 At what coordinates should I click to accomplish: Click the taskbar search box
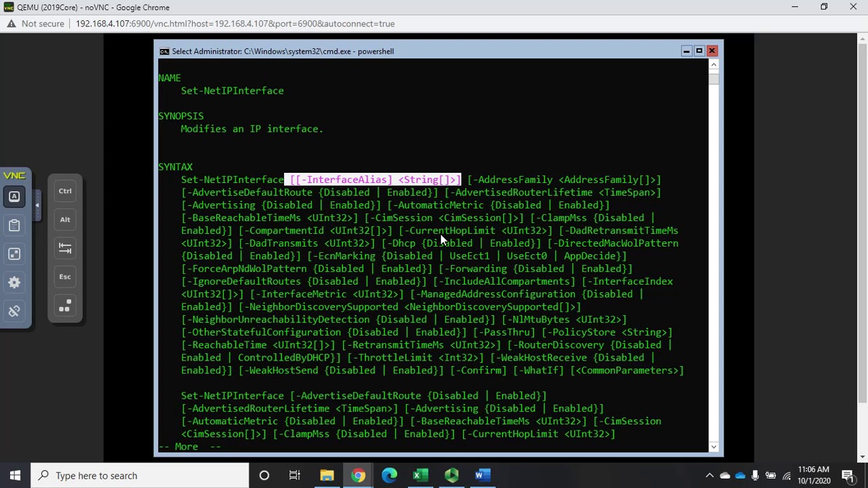coord(140,476)
